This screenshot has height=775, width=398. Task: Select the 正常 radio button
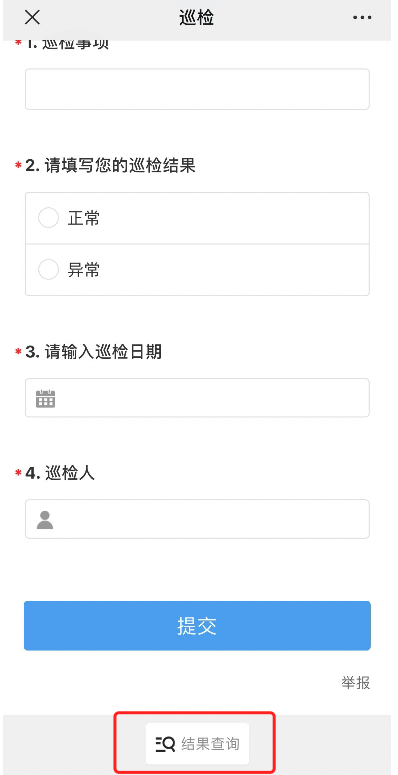[48, 218]
